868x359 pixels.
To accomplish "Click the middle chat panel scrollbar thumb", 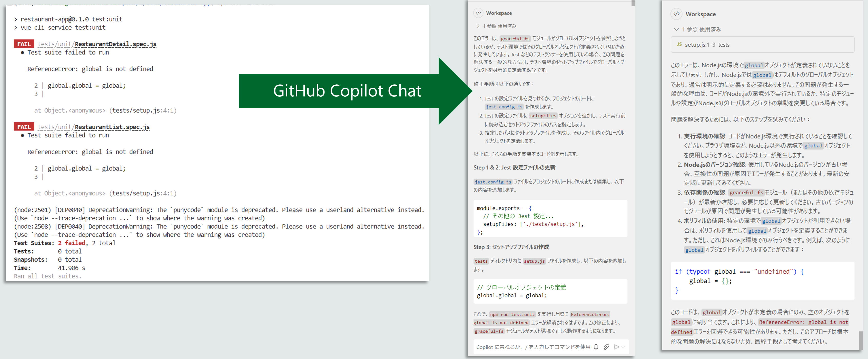I will pyautogui.click(x=633, y=3).
